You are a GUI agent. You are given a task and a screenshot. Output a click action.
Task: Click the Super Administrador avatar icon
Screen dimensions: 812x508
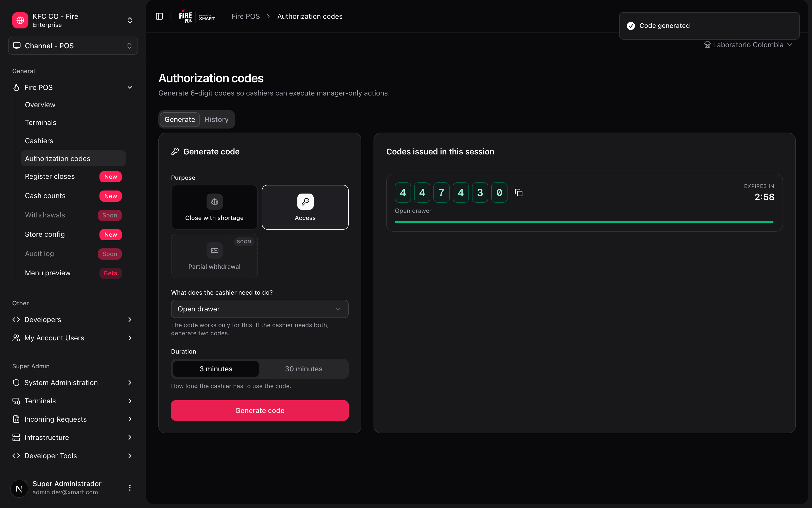[20, 488]
